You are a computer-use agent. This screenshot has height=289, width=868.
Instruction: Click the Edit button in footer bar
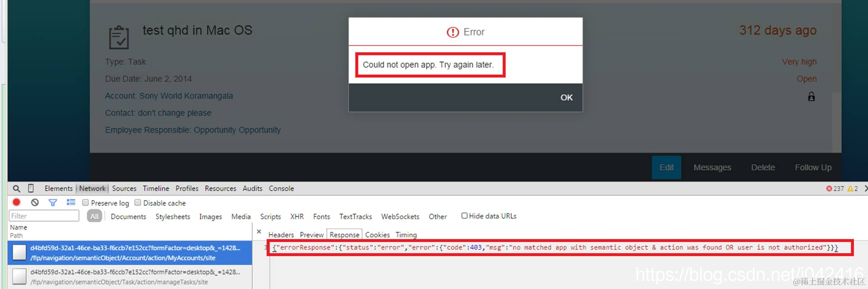coord(666,167)
